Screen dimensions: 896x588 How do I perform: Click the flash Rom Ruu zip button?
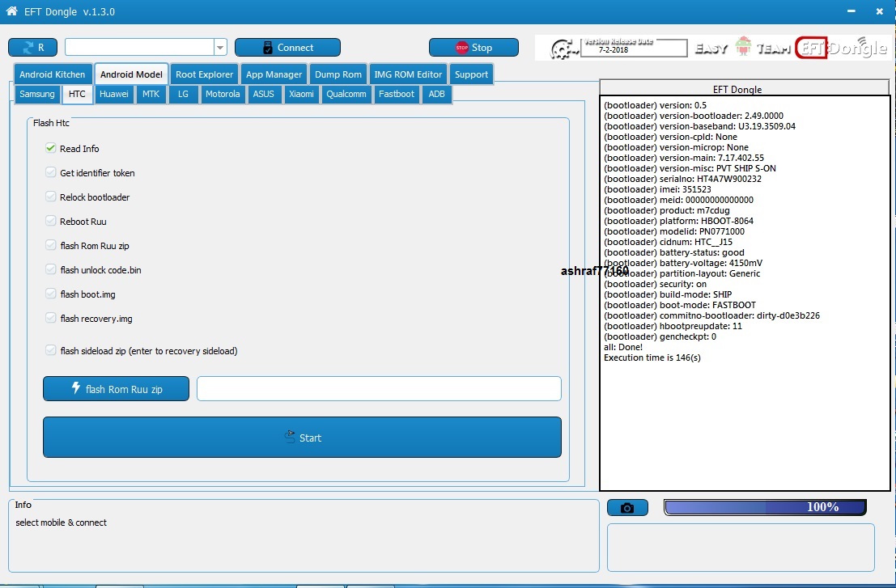116,389
